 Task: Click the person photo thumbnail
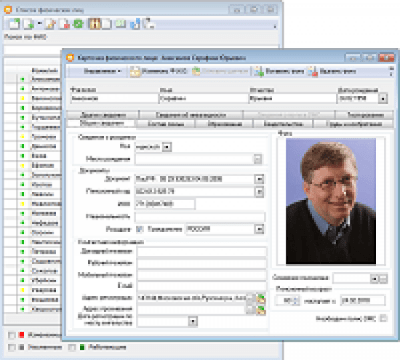pyautogui.click(x=331, y=201)
